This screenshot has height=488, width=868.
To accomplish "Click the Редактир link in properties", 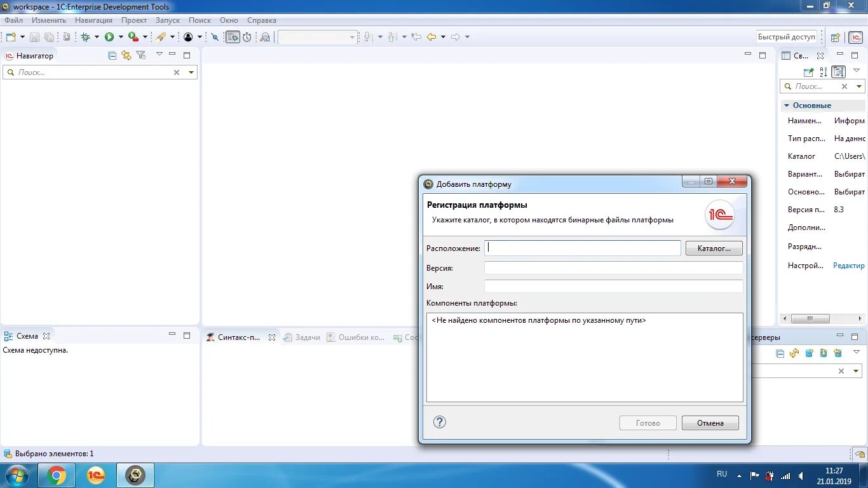I will click(x=849, y=266).
